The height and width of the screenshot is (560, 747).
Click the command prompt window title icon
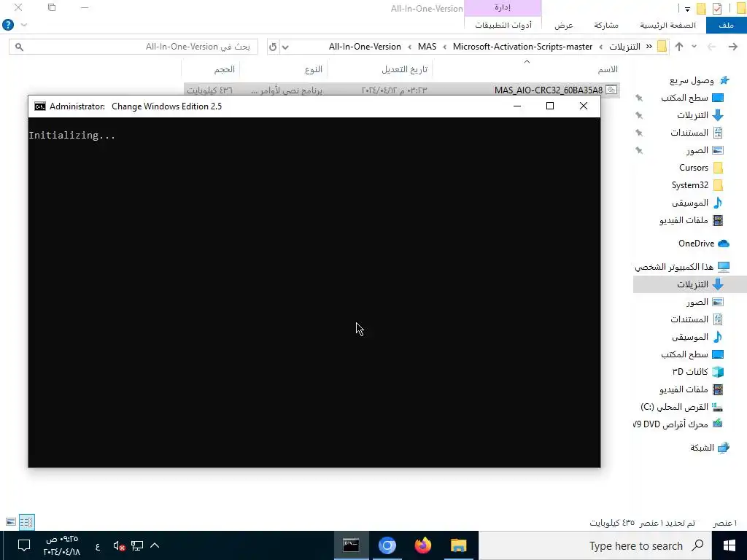[x=40, y=106]
